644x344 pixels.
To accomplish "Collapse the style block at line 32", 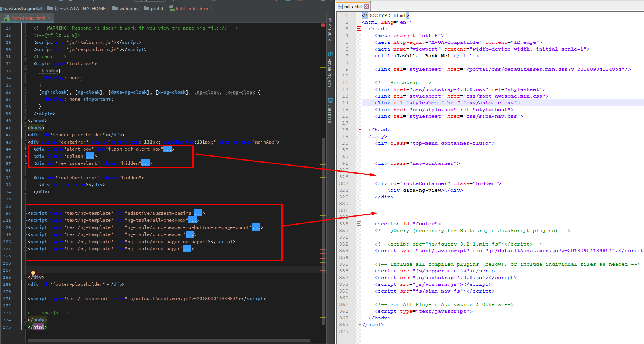I will click(x=25, y=64).
